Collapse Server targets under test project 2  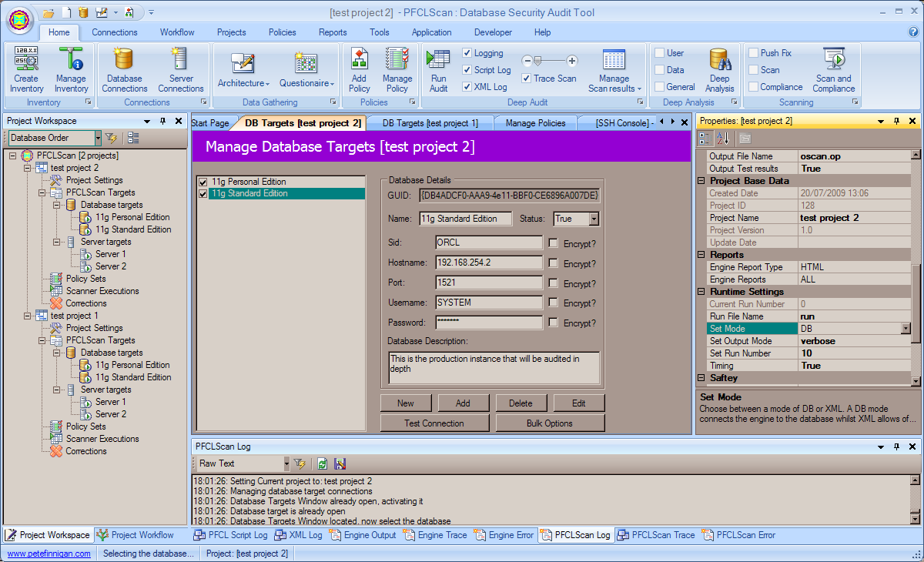(57, 242)
